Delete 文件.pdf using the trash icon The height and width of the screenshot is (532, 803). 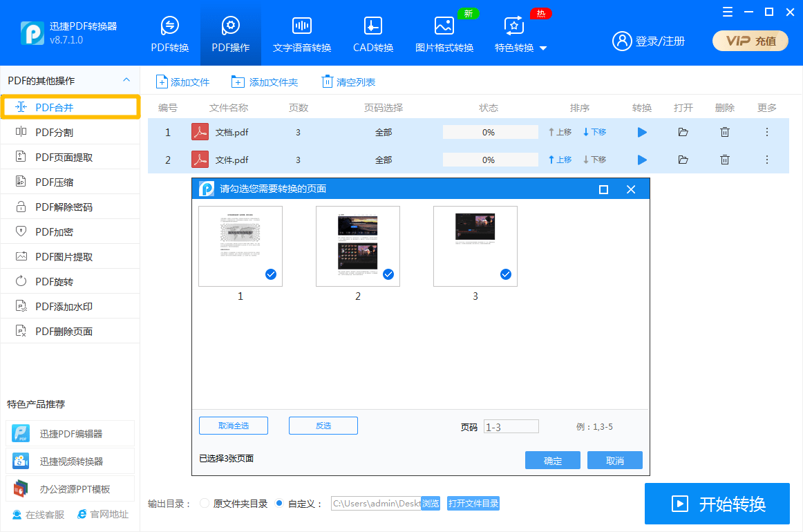pyautogui.click(x=724, y=160)
